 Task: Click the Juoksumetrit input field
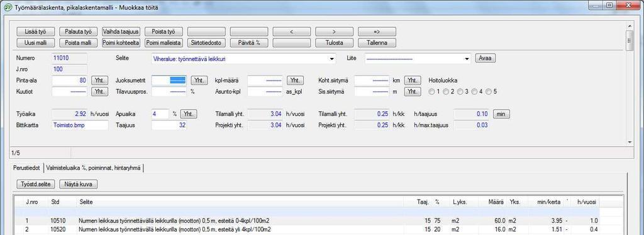[x=169, y=80]
